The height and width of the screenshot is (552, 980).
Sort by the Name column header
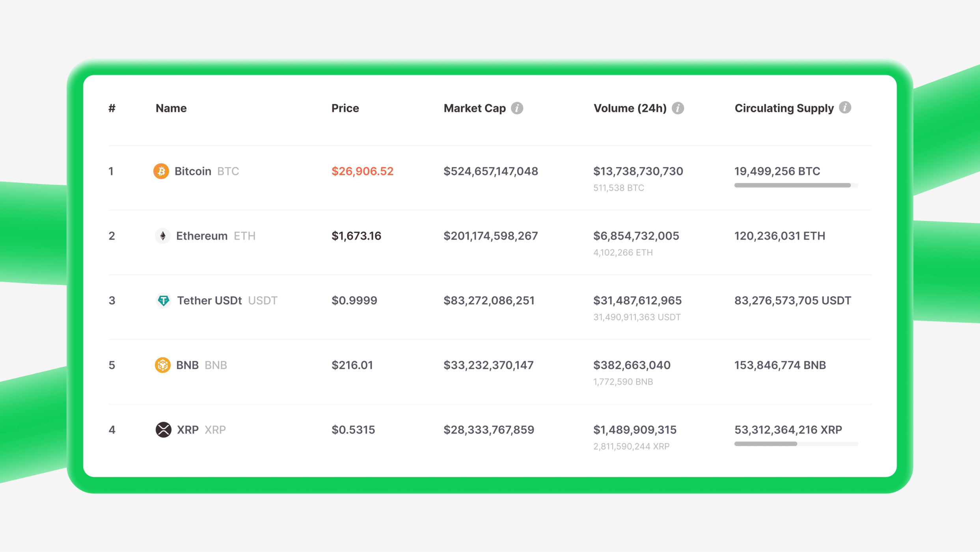pyautogui.click(x=171, y=108)
